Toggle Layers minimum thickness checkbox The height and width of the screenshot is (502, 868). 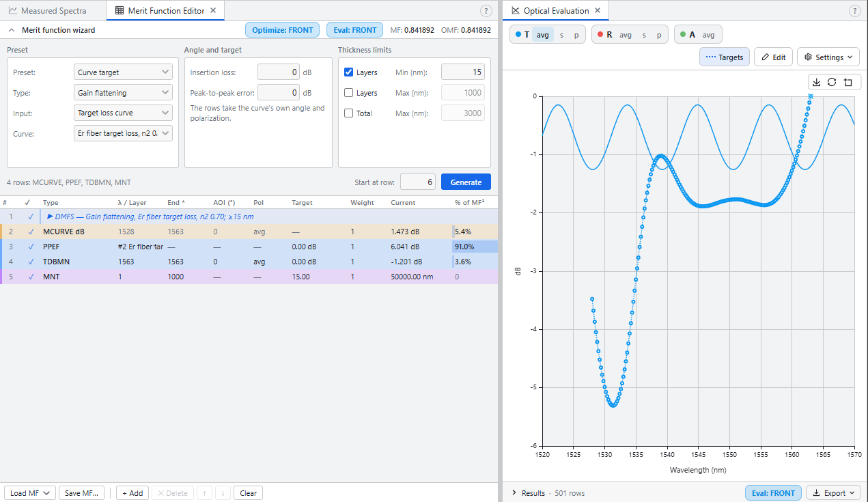(349, 72)
